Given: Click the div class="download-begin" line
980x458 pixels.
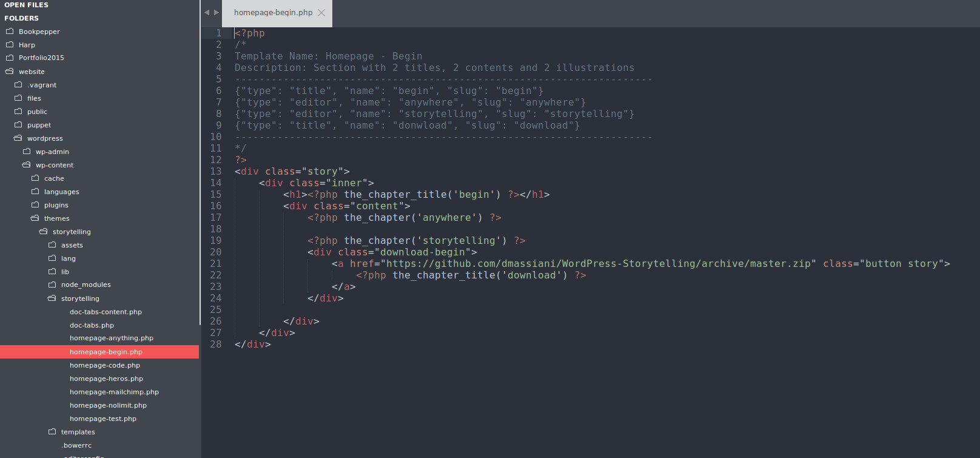Looking at the screenshot, I should pos(392,252).
